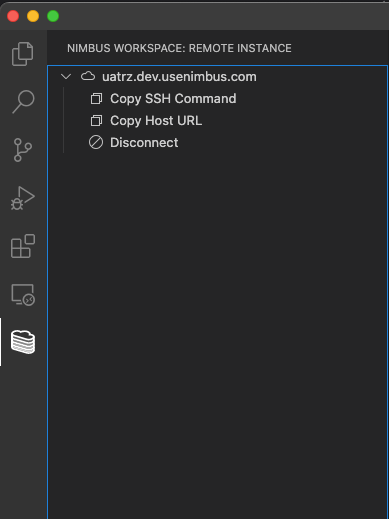Click the Disconnect circle-slash icon
The image size is (389, 519).
pyautogui.click(x=96, y=143)
